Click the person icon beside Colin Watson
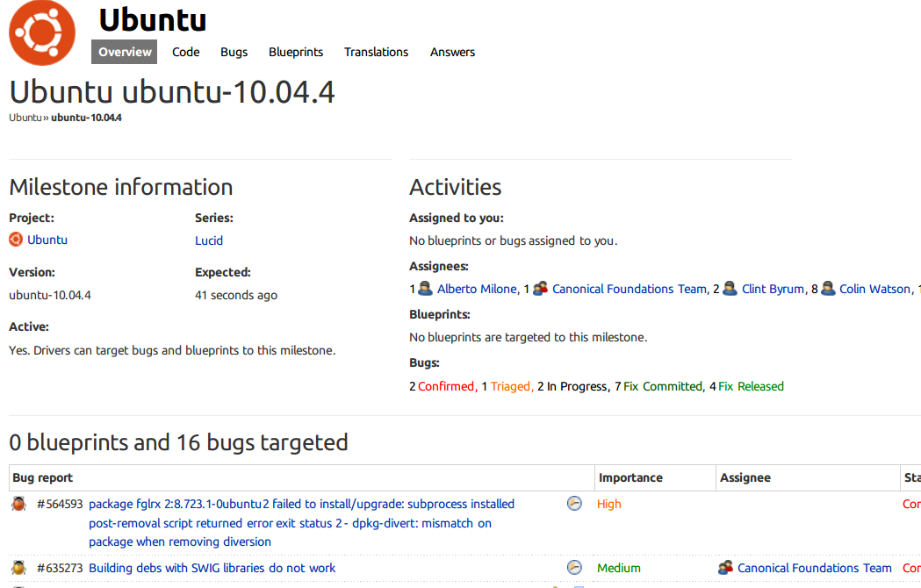 828,289
